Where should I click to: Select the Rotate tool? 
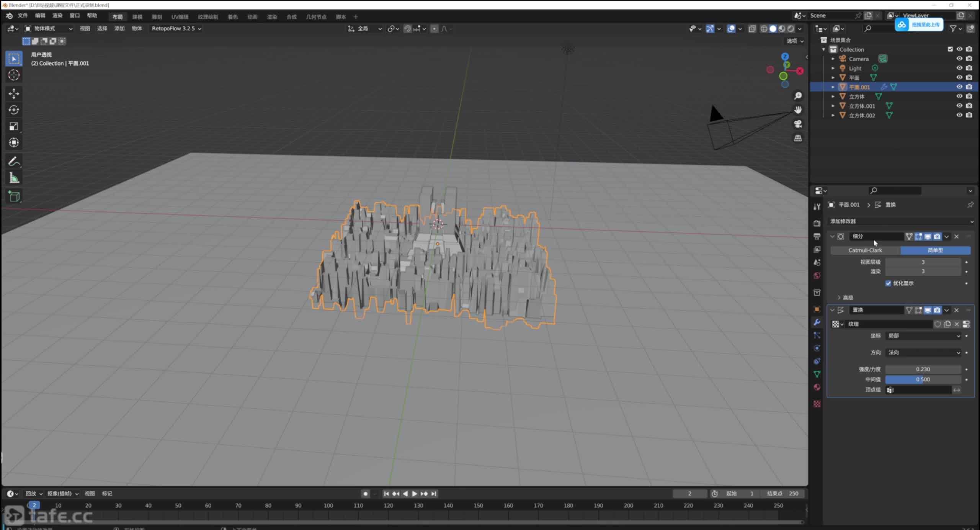click(14, 110)
